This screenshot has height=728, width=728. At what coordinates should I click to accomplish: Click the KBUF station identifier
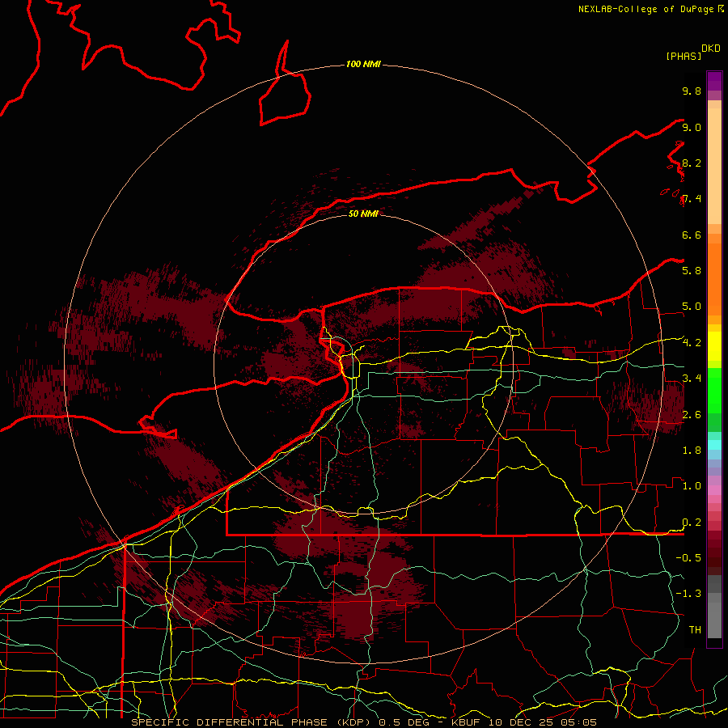coord(467,722)
